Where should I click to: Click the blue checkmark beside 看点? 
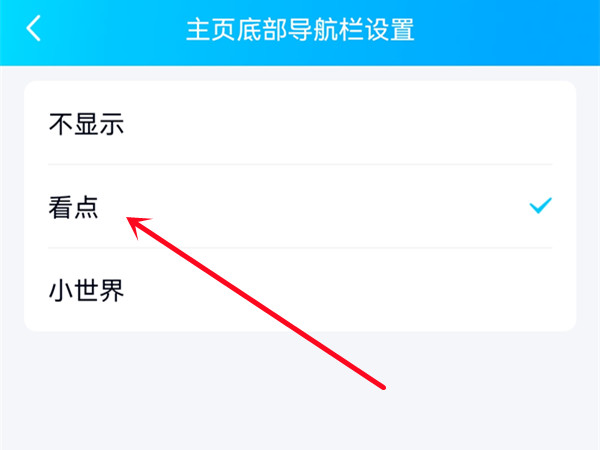(540, 205)
